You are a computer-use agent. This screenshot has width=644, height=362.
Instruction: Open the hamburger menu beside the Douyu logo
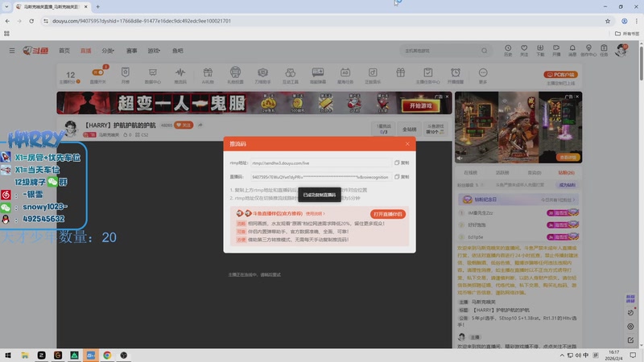[12, 51]
